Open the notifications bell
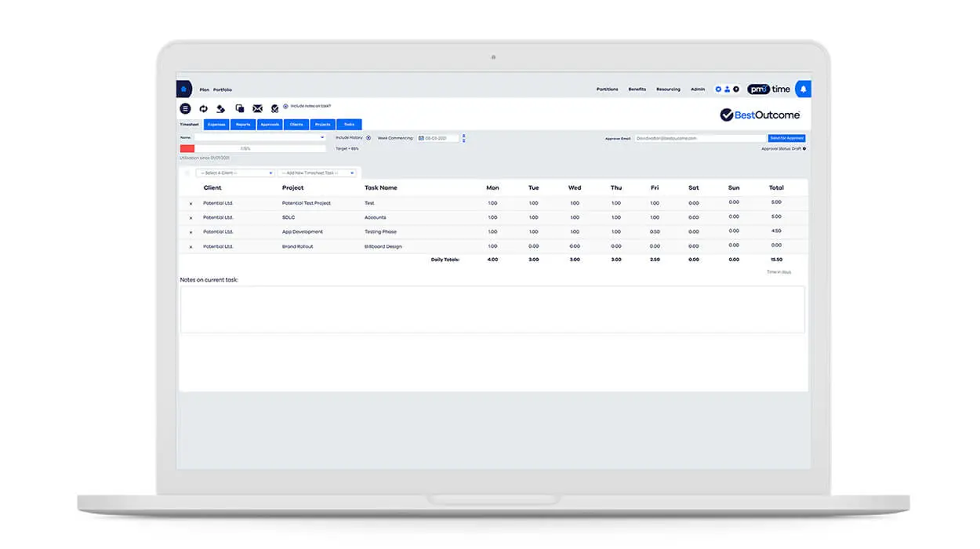The image size is (980, 549). click(x=804, y=89)
